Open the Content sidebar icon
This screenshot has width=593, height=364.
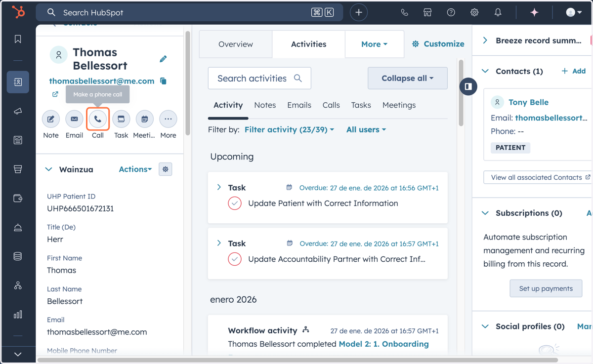[x=18, y=140]
